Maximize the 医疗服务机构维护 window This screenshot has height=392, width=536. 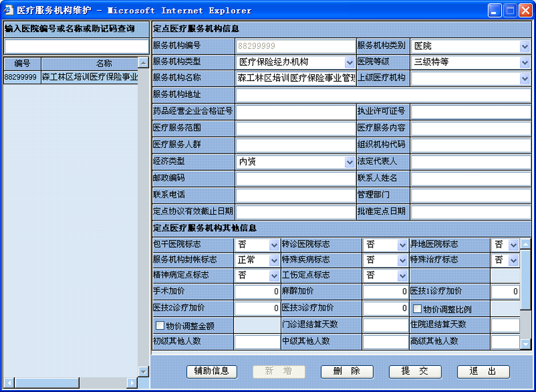(510, 10)
